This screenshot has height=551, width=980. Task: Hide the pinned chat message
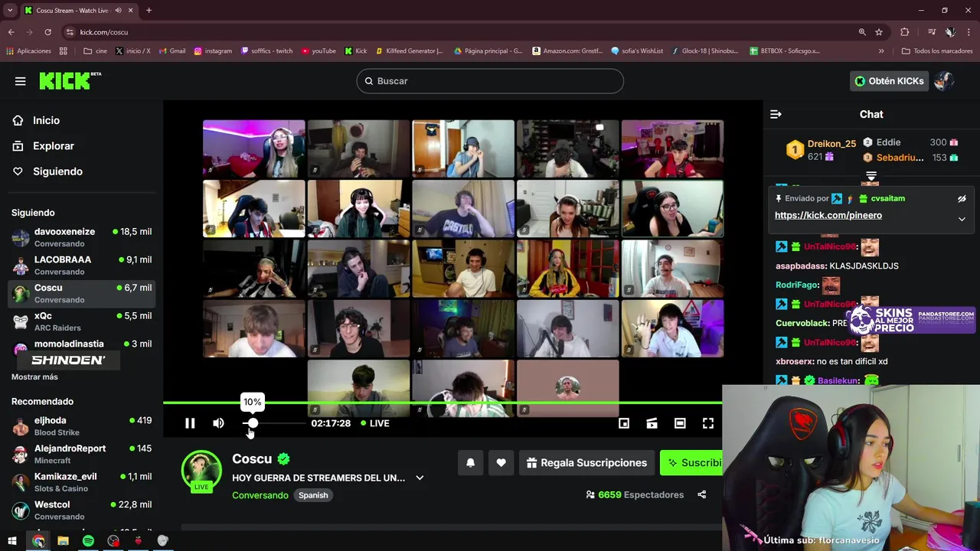(962, 199)
